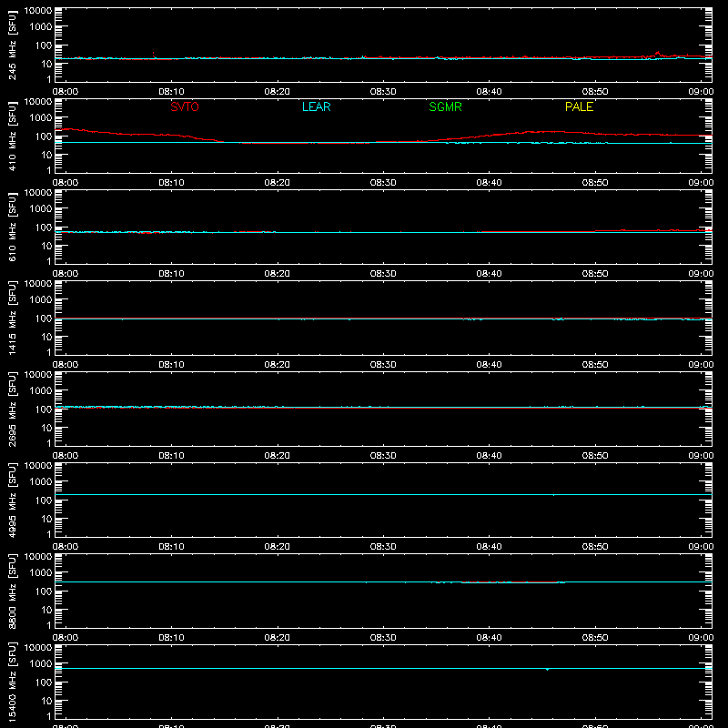Click the 09:00 time label under the 8800 MHz plot
This screenshot has height=728, width=728.
[x=701, y=638]
